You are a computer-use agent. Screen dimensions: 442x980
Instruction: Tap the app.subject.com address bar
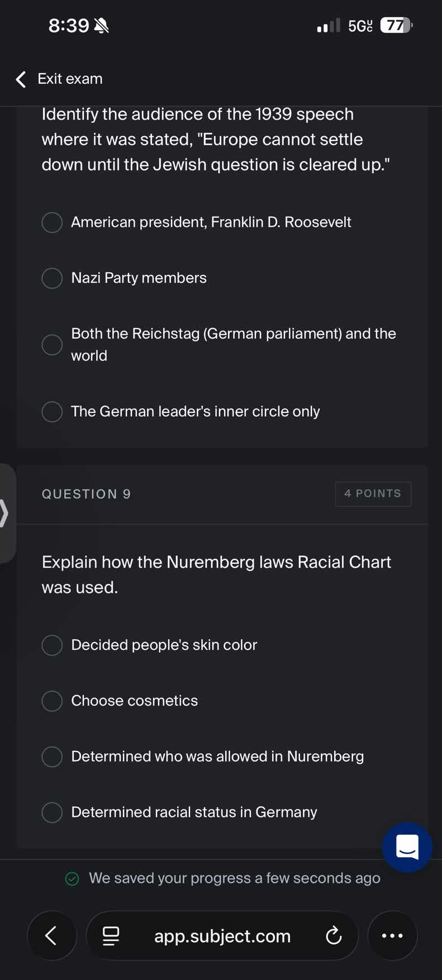click(x=222, y=936)
